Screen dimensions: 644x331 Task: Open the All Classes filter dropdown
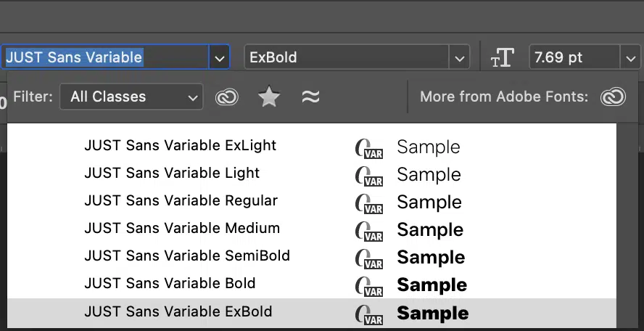(x=131, y=97)
